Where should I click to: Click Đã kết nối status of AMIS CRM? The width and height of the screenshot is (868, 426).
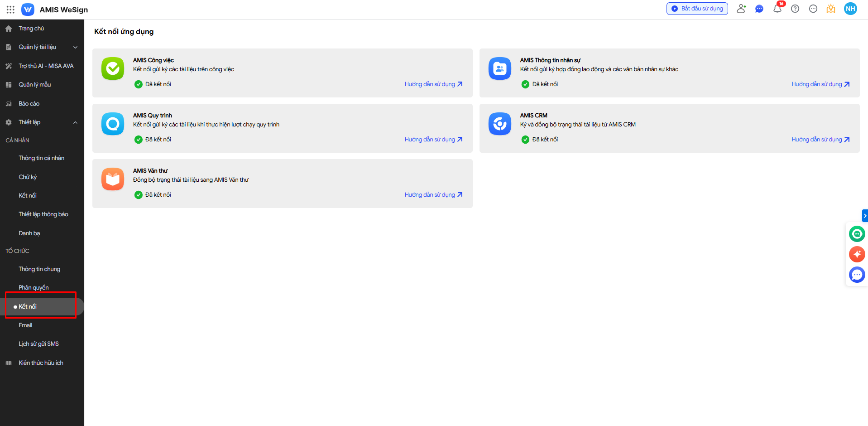[540, 140]
